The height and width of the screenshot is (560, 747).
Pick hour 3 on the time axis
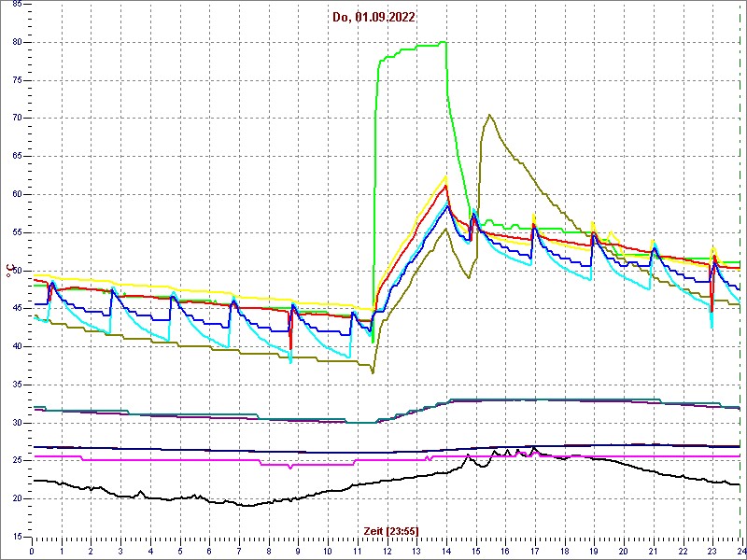(120, 551)
